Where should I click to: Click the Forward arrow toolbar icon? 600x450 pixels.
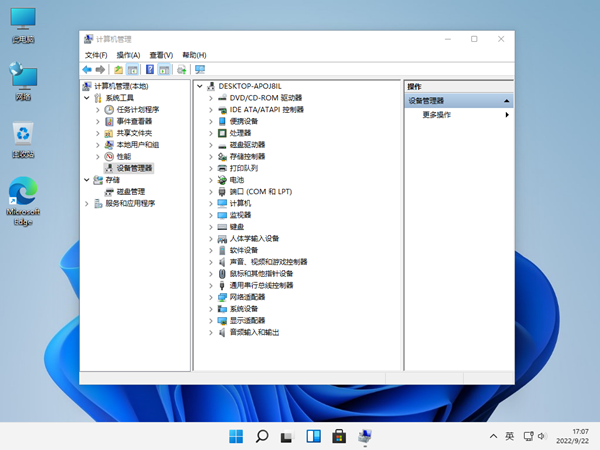tap(100, 70)
